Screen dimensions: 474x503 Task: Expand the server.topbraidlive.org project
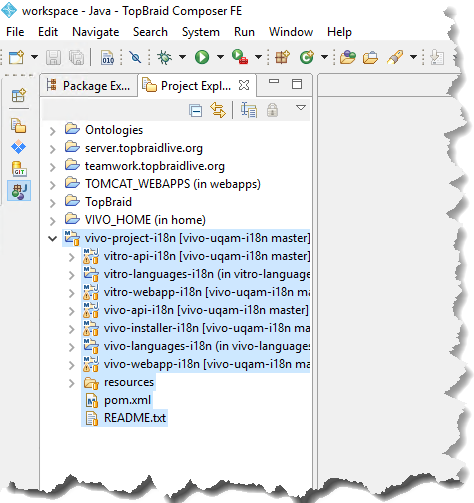(x=52, y=149)
